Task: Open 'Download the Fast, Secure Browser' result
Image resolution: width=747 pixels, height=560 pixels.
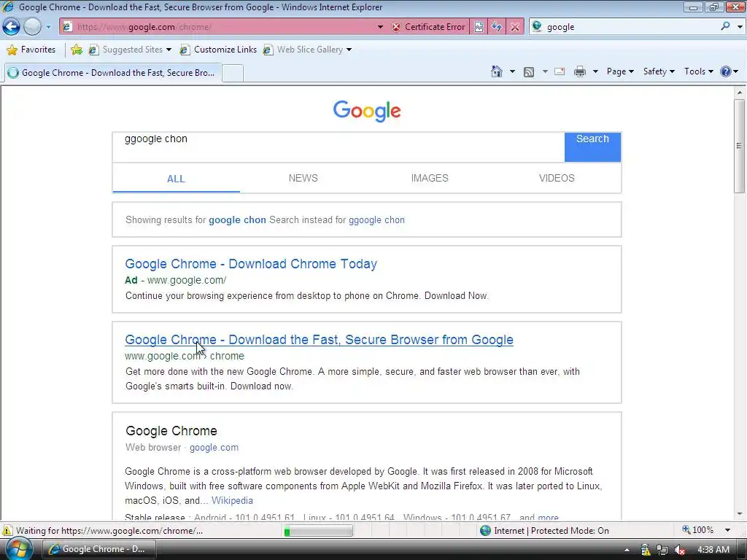Action: click(319, 340)
